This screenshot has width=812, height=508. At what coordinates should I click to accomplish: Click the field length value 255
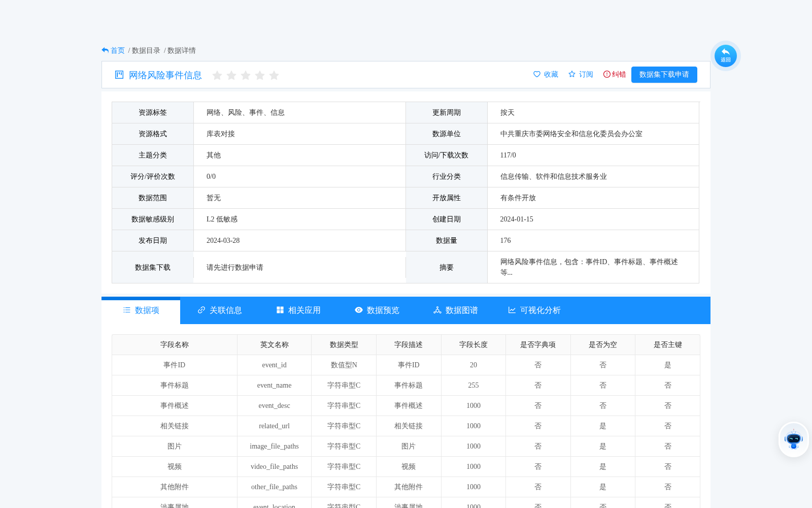[x=473, y=385]
